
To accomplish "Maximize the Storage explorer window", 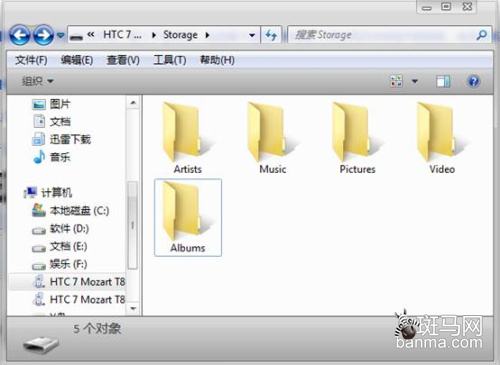I will 446,7.
